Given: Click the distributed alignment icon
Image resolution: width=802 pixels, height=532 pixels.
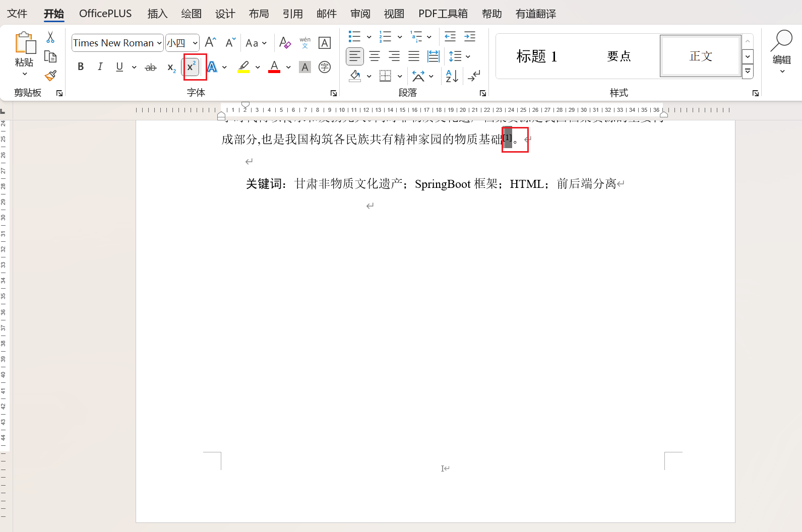Looking at the screenshot, I should click(433, 56).
